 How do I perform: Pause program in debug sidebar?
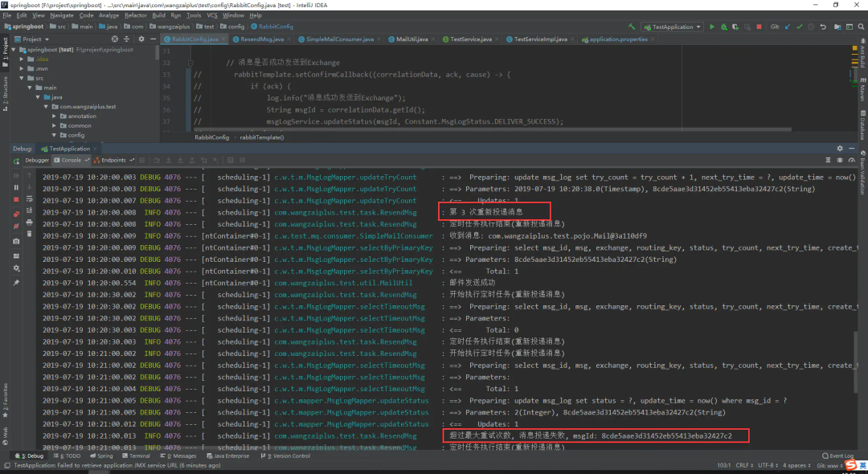point(16,187)
